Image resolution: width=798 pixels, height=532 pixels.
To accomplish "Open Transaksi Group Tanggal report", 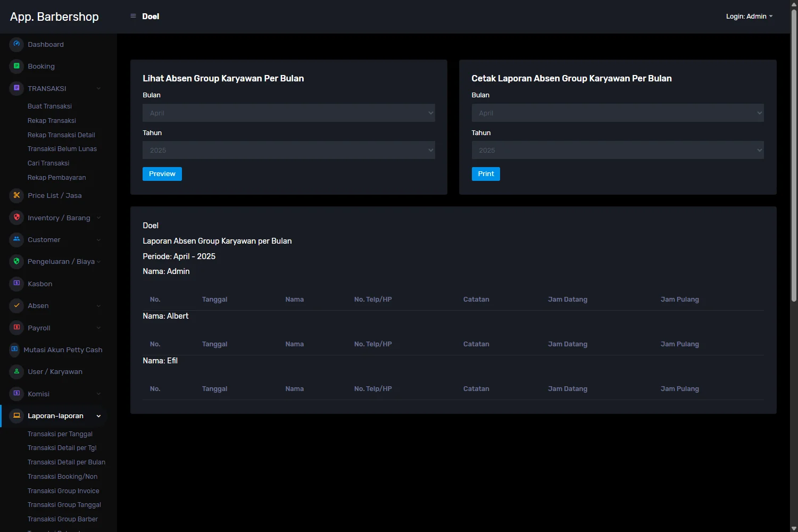I will pos(64,505).
